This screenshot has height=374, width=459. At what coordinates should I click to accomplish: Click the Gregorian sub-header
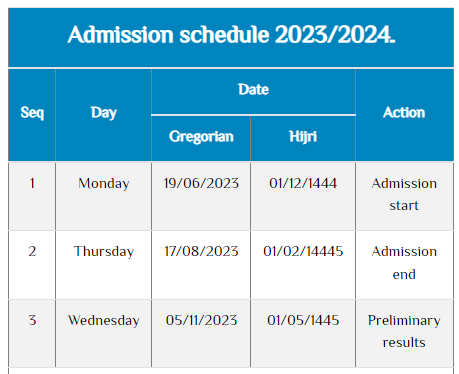(x=201, y=137)
